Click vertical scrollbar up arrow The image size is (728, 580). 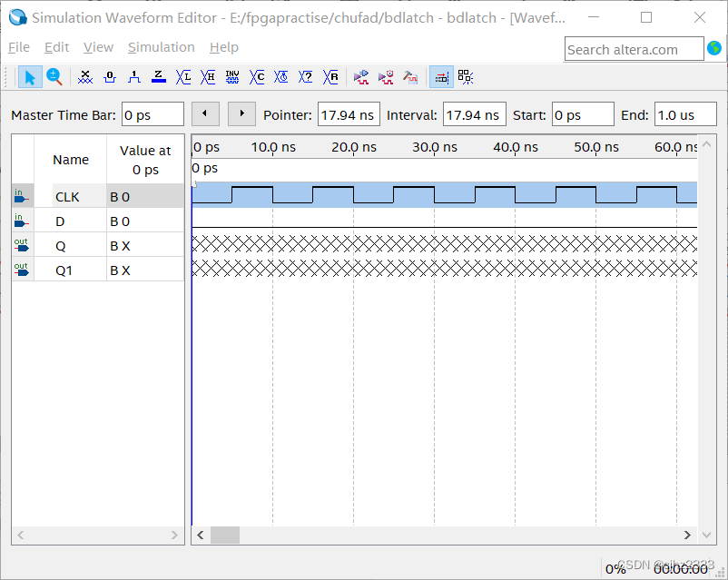pyautogui.click(x=706, y=144)
